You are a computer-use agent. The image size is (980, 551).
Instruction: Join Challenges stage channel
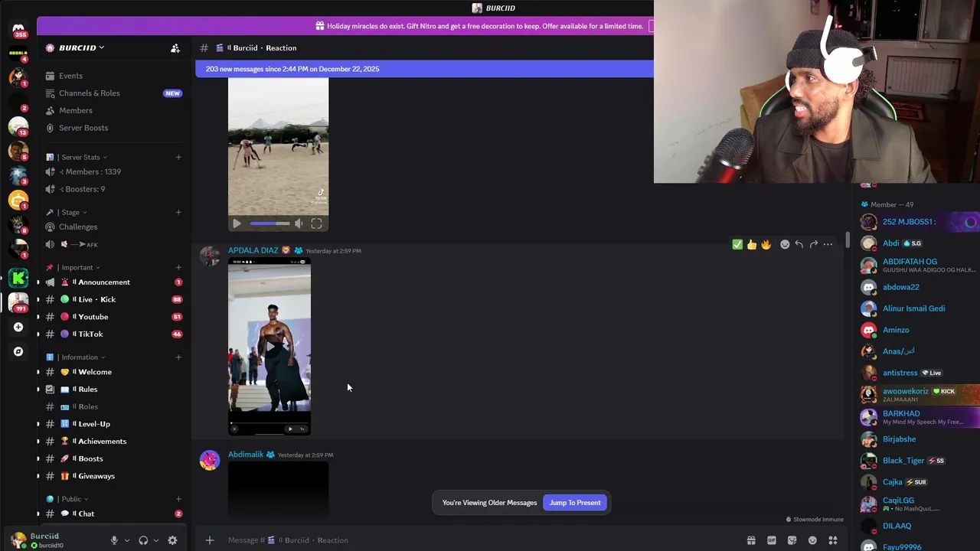point(113,227)
